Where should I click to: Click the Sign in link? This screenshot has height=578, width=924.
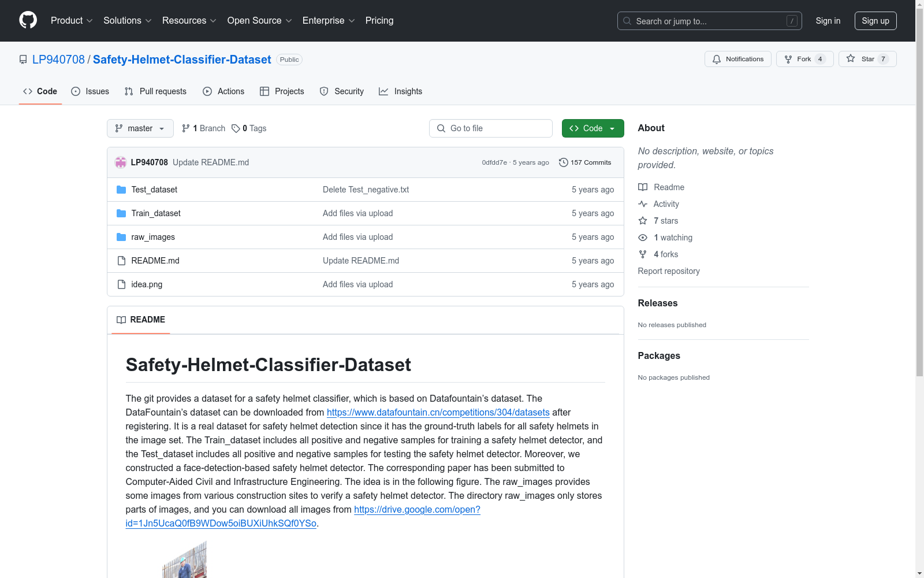pos(828,21)
